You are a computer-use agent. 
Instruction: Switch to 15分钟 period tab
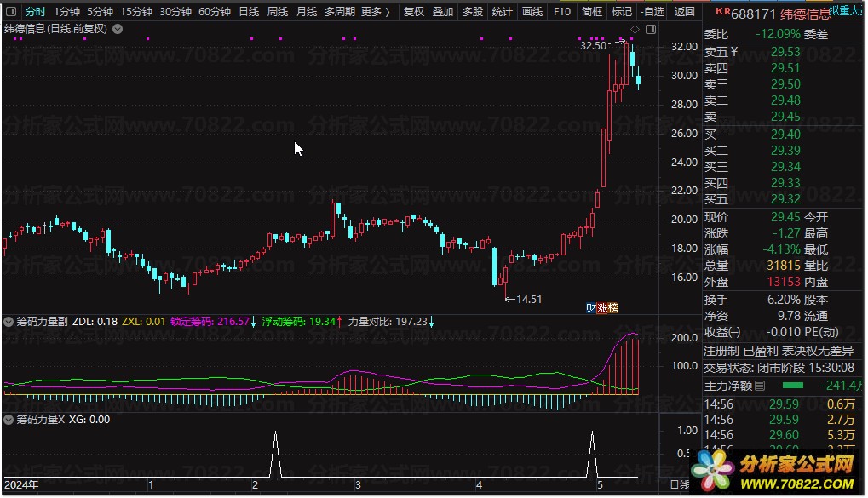click(x=136, y=12)
